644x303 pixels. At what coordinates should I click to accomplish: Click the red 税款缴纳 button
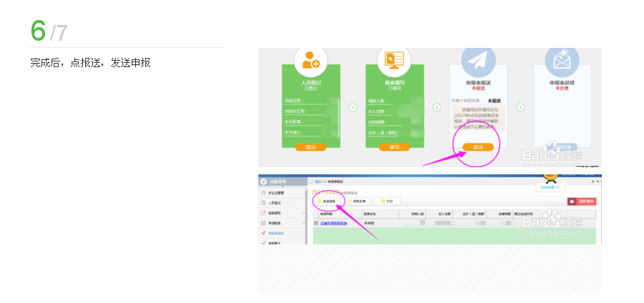coord(581,202)
